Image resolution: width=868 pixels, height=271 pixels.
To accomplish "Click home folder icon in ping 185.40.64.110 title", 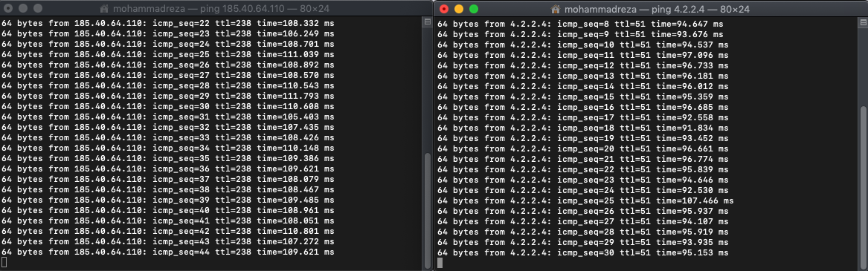I will point(105,10).
